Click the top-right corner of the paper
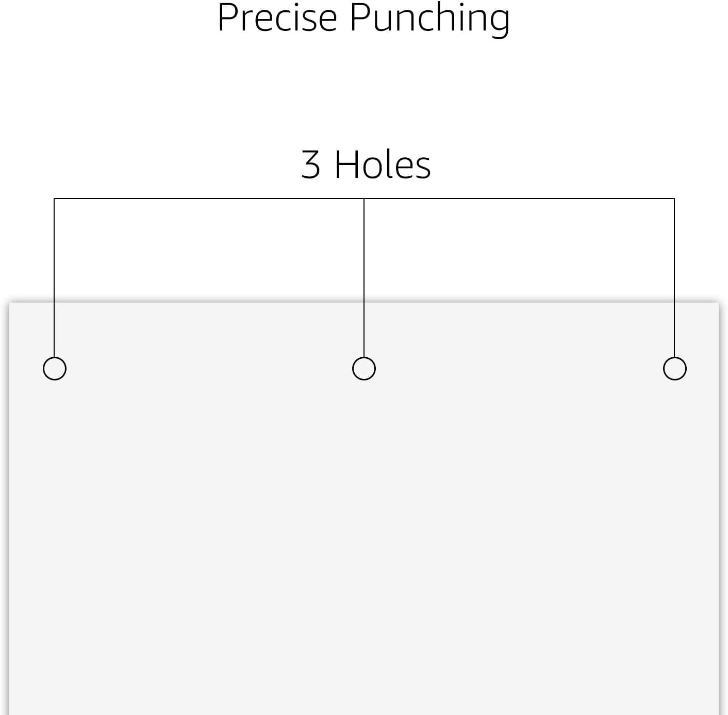728x715 pixels. pos(718,304)
